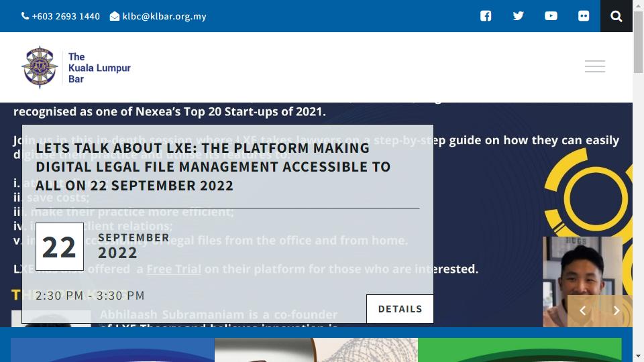This screenshot has height=362, width=644.
Task: Click the scrollbar down arrow
Action: pyautogui.click(x=638, y=356)
